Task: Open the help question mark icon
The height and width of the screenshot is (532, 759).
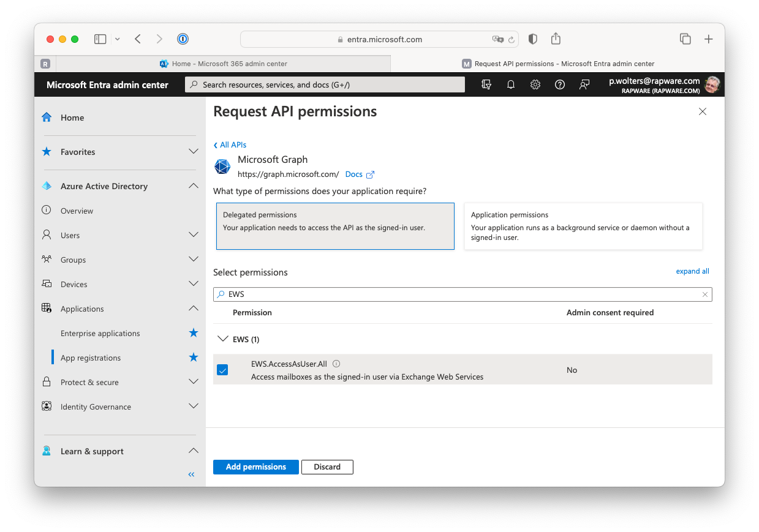Action: coord(560,84)
